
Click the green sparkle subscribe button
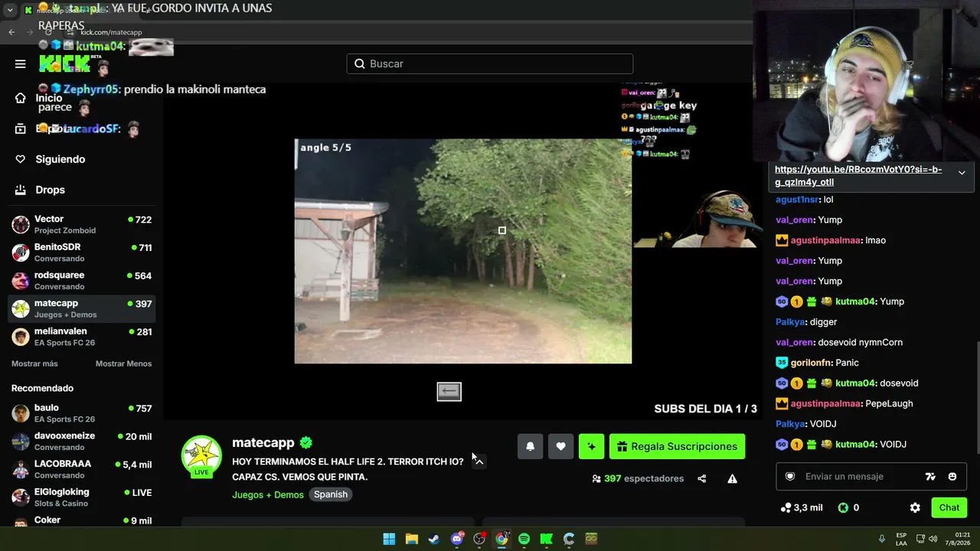(x=591, y=446)
